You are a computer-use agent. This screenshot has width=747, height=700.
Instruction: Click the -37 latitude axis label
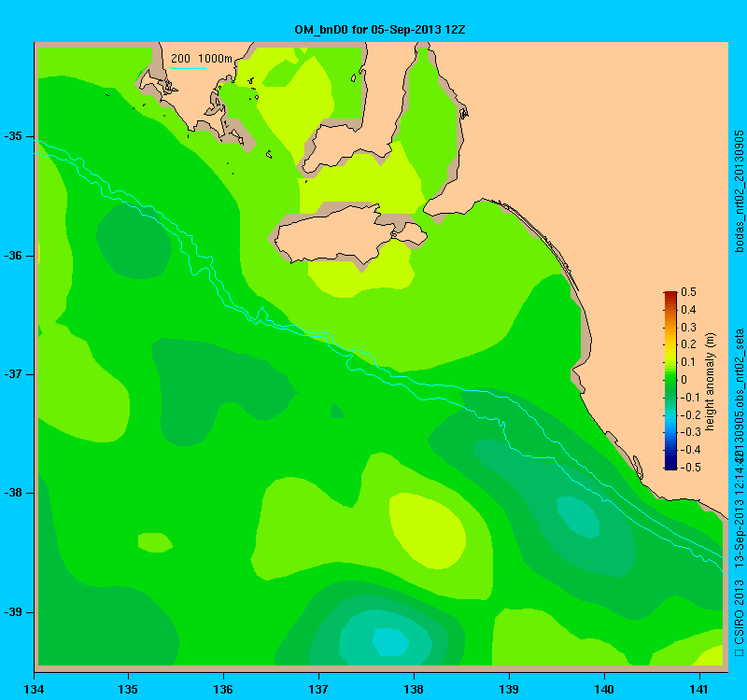point(13,374)
